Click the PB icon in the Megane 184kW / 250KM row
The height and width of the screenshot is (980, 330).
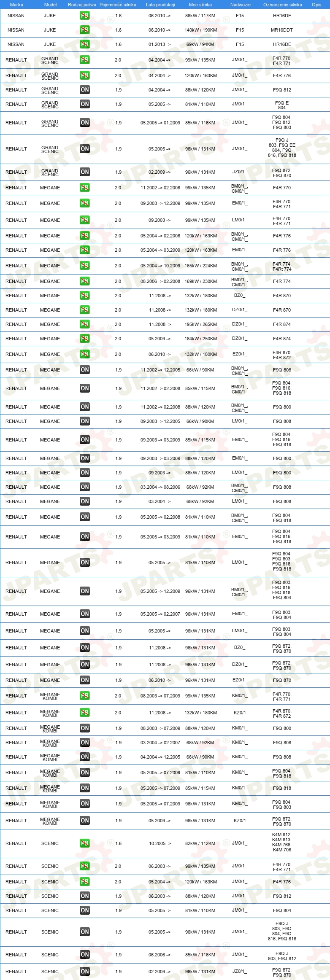(85, 339)
